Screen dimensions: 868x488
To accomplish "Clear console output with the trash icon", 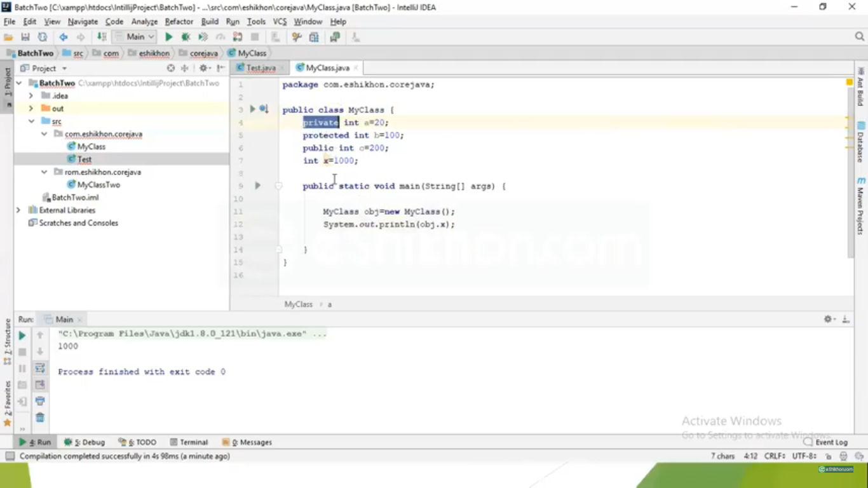I will pyautogui.click(x=40, y=417).
